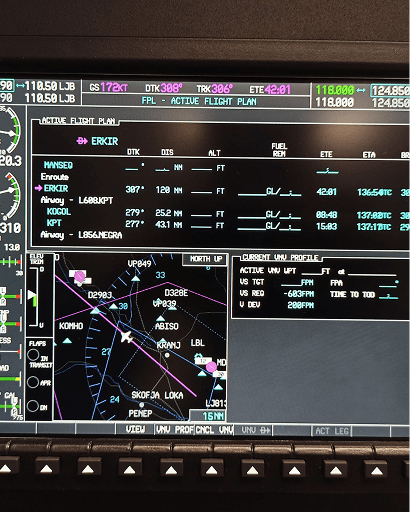Click the Direct-To arrow icon beside ERKIR header

(82, 141)
